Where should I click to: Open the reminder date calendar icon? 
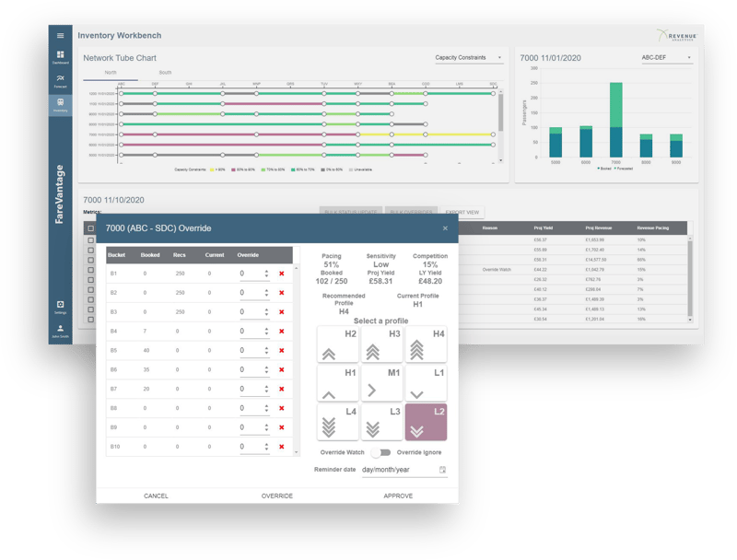pyautogui.click(x=442, y=470)
